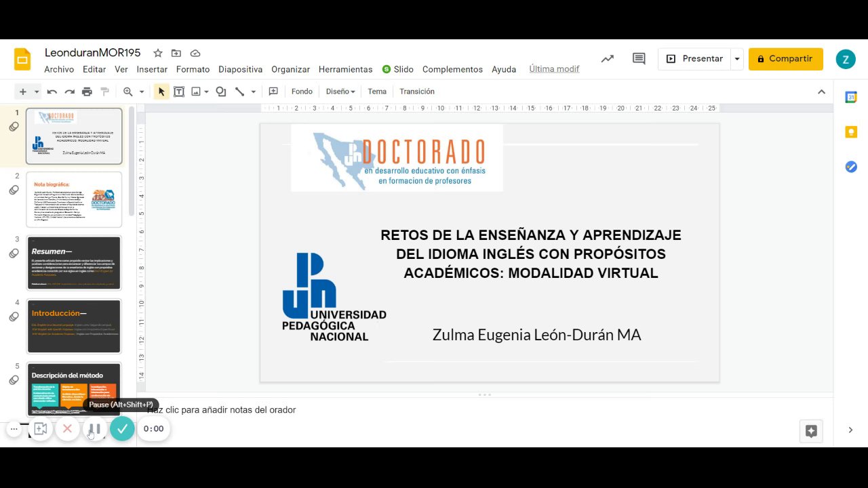Viewport: 868px width, 488px height.
Task: Finish recording with teal checkmark
Action: pyautogui.click(x=122, y=429)
